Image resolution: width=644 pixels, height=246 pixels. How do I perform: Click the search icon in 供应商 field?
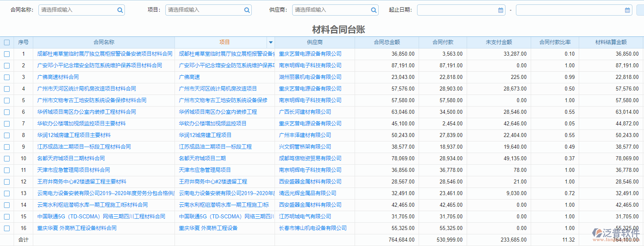[373, 10]
